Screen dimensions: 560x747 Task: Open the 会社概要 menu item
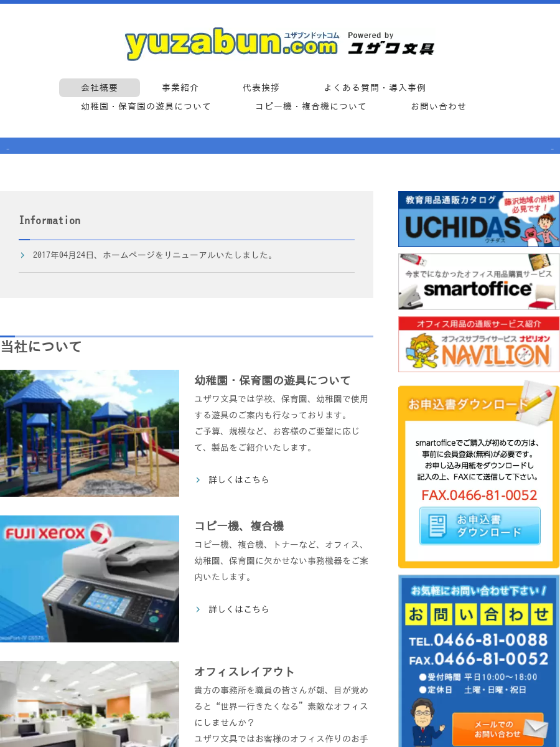tap(100, 88)
